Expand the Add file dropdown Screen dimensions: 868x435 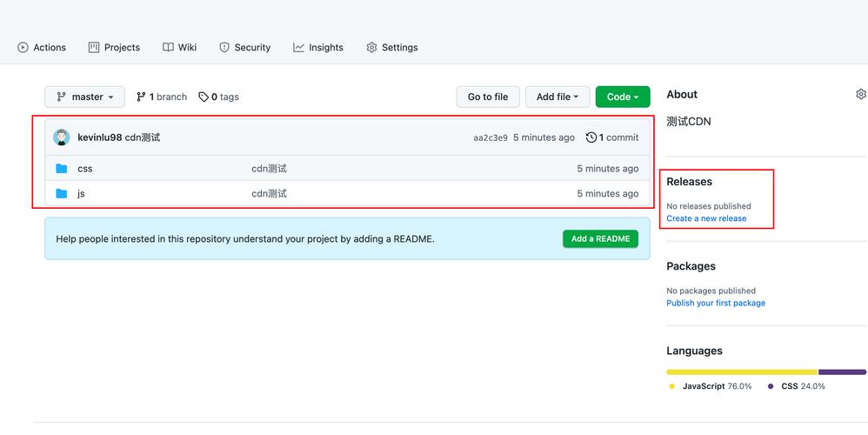[x=558, y=97]
